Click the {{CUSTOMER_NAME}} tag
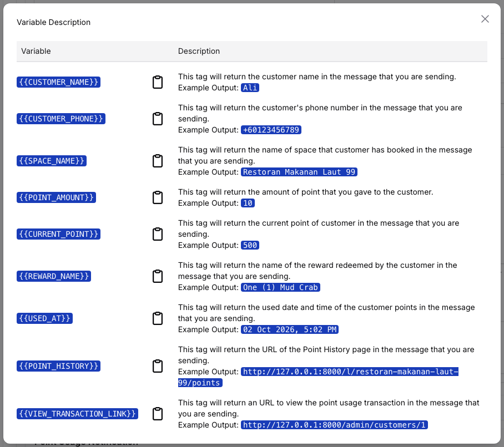The image size is (504, 447). [58, 82]
